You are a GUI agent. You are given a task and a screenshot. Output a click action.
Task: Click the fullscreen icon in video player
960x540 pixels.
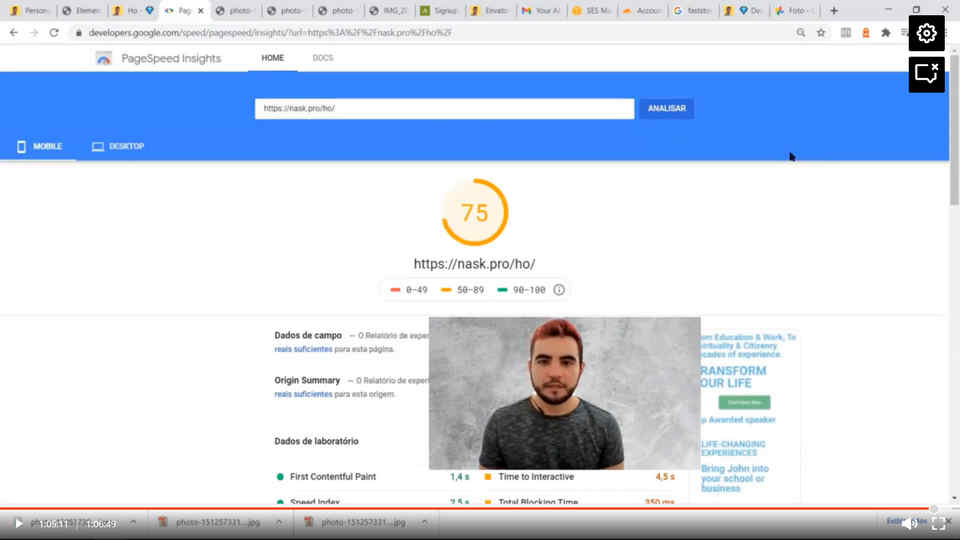[x=939, y=523]
